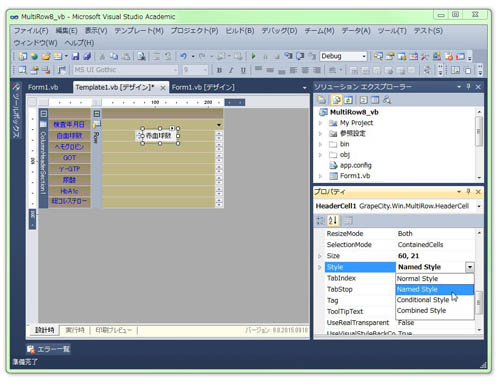Viewport: 500px width, 387px height.
Task: Close the Solution Explorer panel
Action: point(478,87)
